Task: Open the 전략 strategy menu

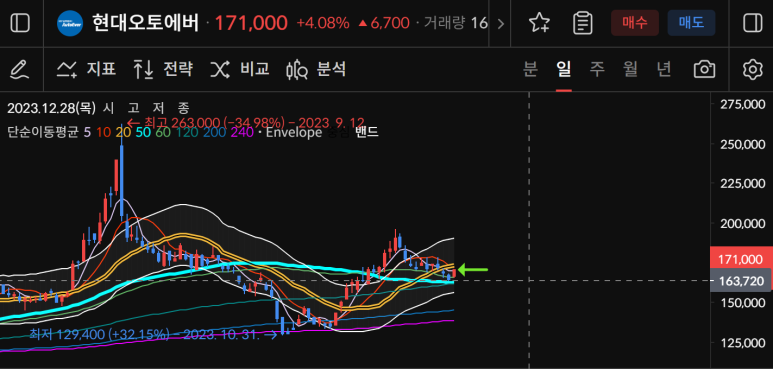Action: (163, 69)
